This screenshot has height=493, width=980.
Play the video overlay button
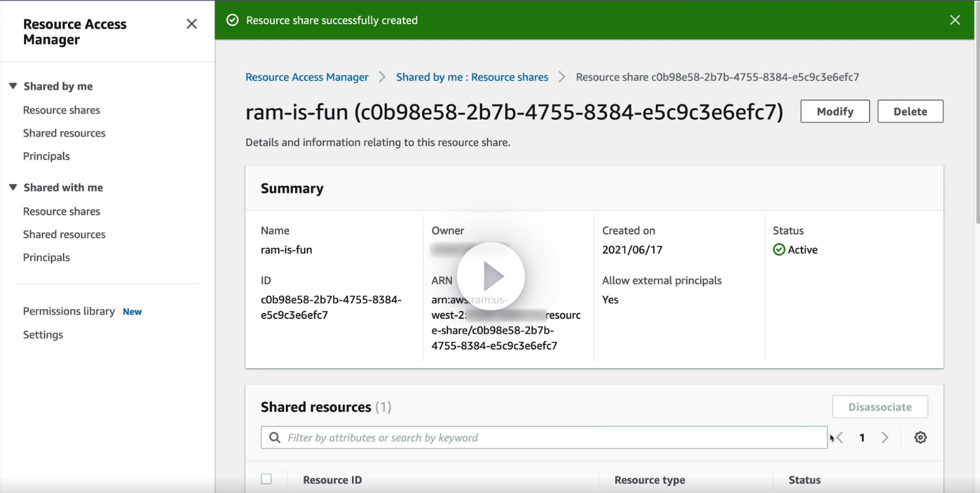coord(491,276)
